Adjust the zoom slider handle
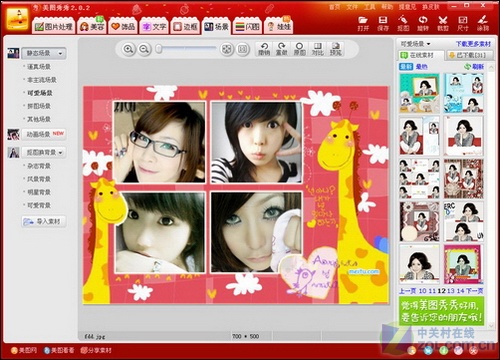This screenshot has height=360, width=500. tap(159, 49)
